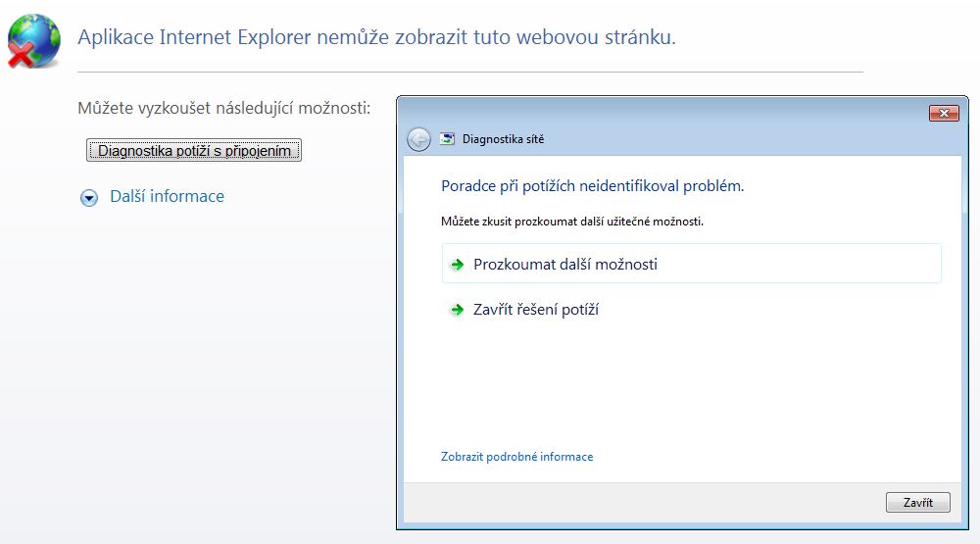Screen dimensions: 980x544
Task: Close the dialog with the red X
Action: click(x=943, y=114)
